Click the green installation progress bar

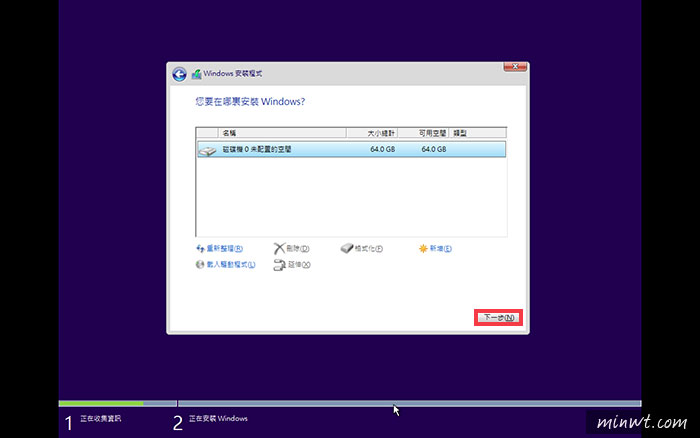[x=101, y=404]
